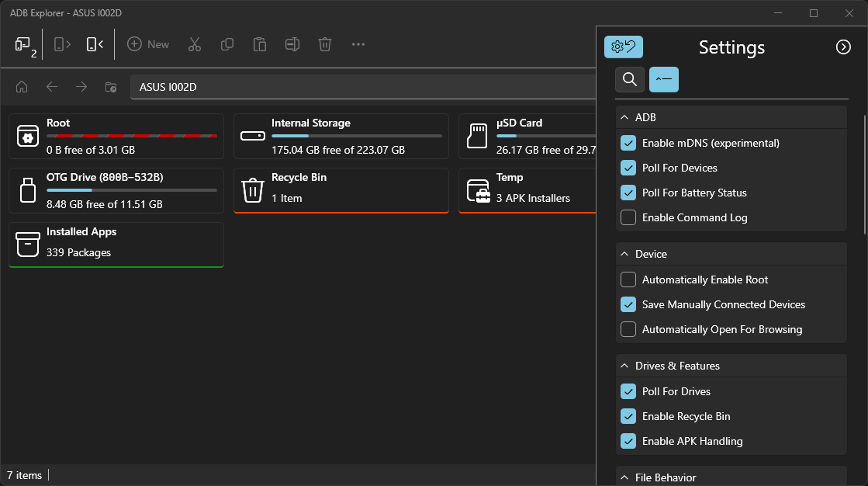Check Enable Command Log
868x486 pixels.
628,217
